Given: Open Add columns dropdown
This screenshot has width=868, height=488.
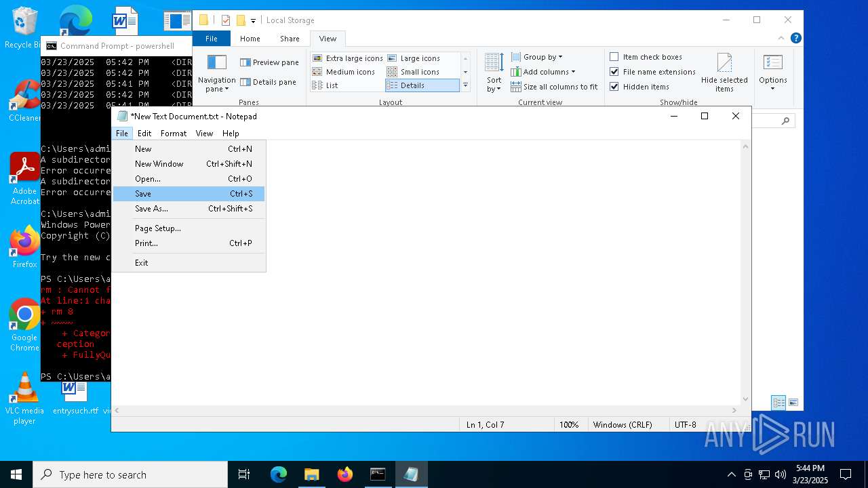Looking at the screenshot, I should [543, 72].
